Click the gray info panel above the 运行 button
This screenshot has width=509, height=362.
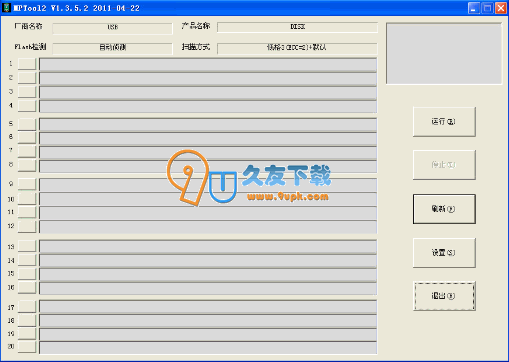point(444,53)
